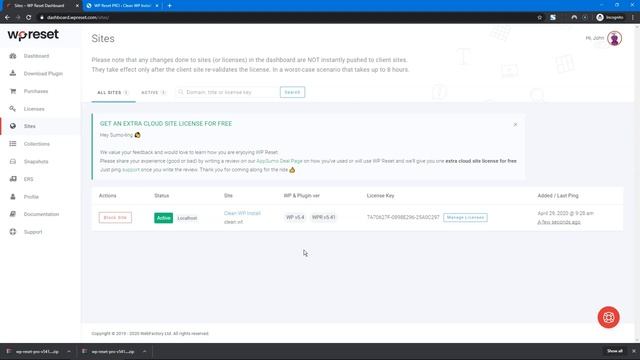Click the Active status badge
This screenshot has height=360, width=640.
(x=163, y=218)
